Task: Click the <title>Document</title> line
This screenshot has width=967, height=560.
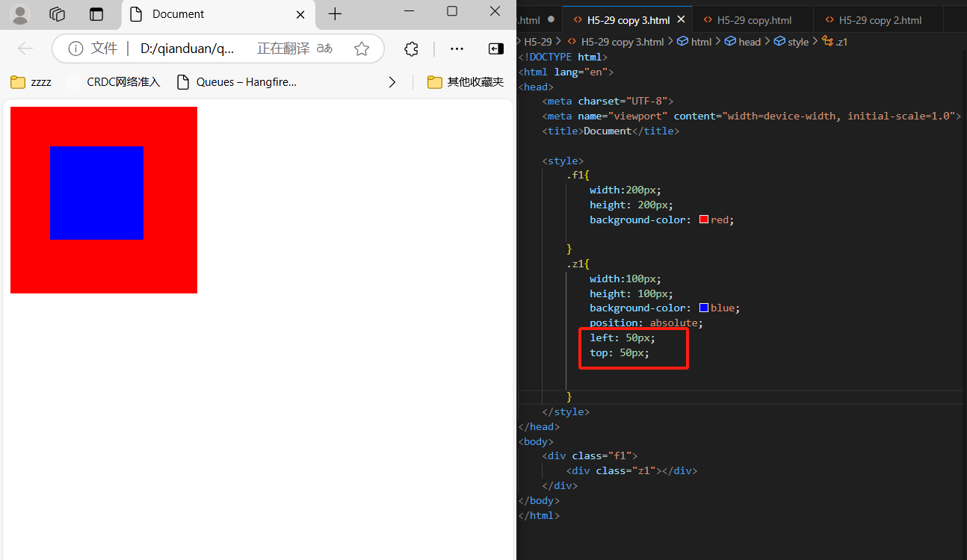Action: tap(611, 131)
